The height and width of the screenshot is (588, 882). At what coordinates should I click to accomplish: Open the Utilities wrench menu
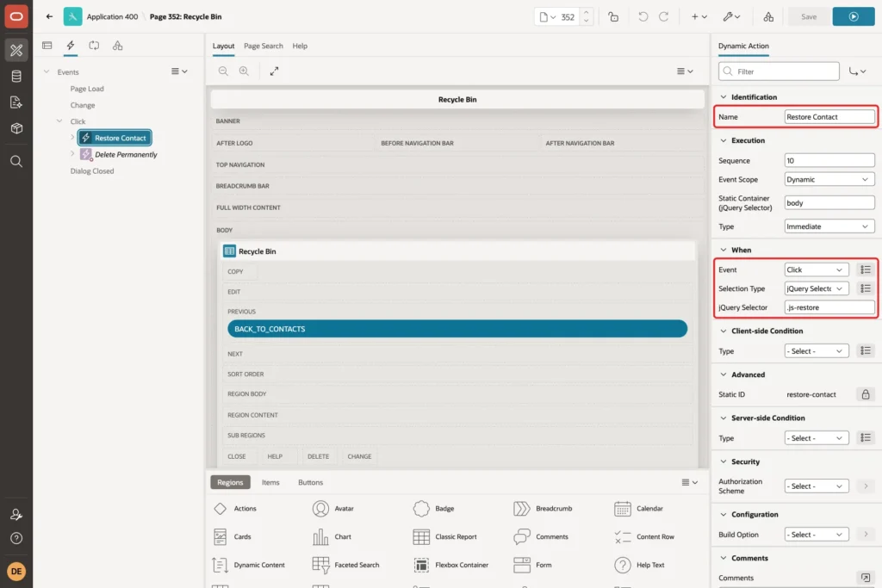click(x=731, y=16)
